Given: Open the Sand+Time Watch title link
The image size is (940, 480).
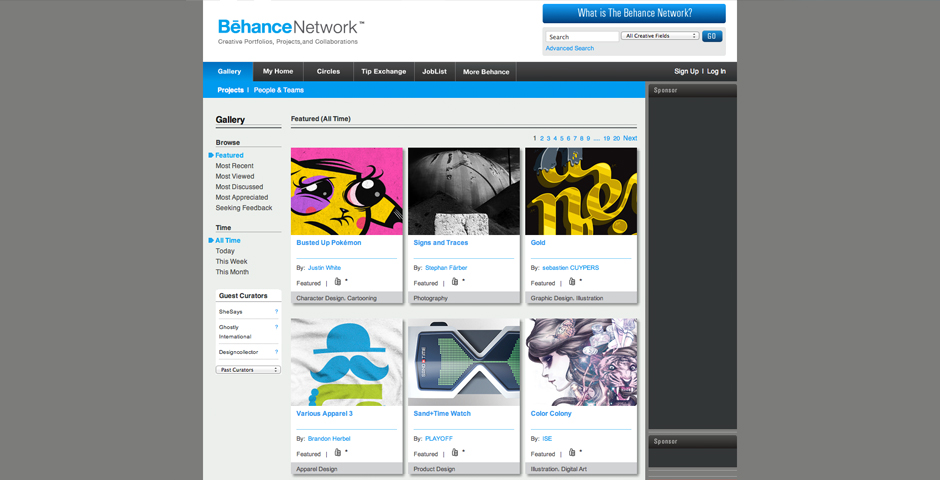Looking at the screenshot, I should tap(442, 413).
